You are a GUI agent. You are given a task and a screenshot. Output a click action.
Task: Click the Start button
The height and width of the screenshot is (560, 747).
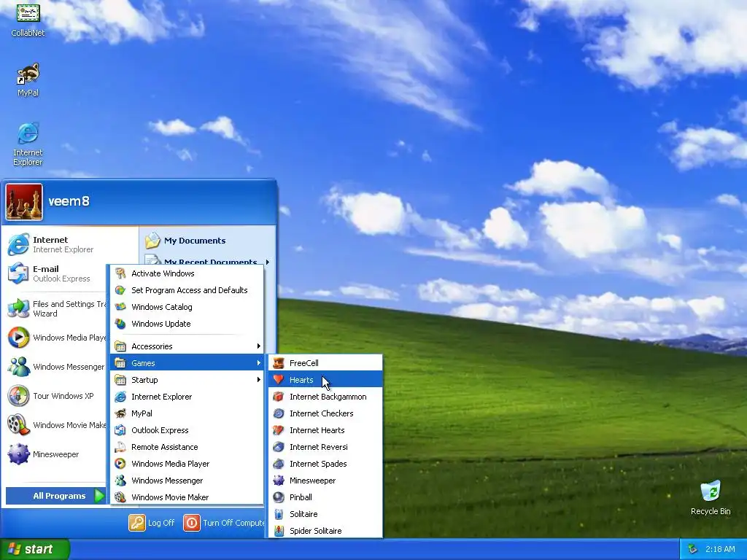34,549
